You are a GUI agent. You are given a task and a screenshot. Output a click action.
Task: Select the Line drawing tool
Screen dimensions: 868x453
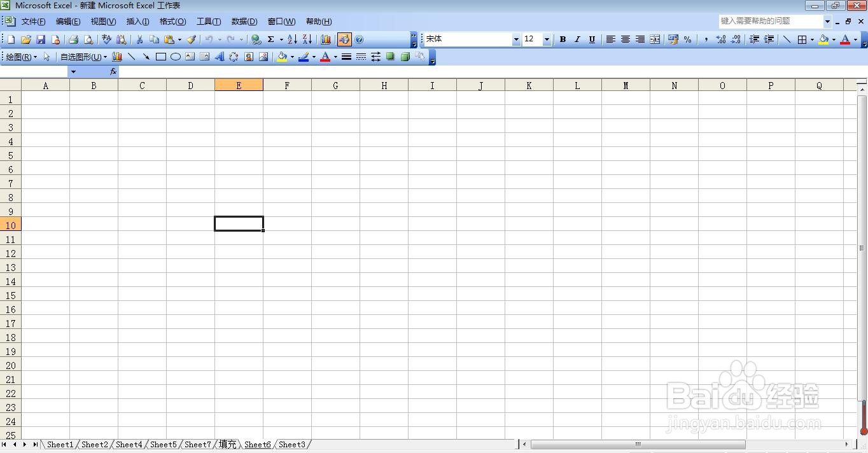click(131, 57)
